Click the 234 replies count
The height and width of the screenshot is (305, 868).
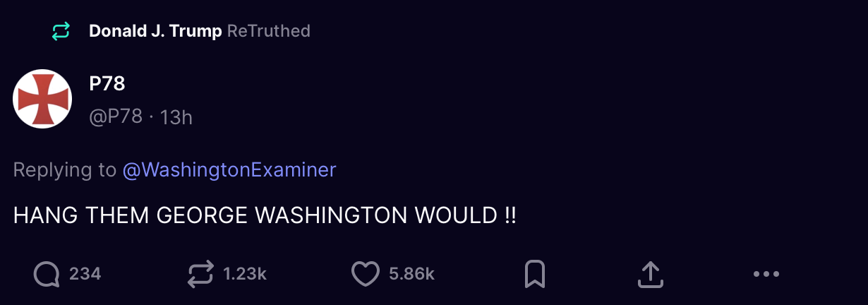[x=85, y=274]
